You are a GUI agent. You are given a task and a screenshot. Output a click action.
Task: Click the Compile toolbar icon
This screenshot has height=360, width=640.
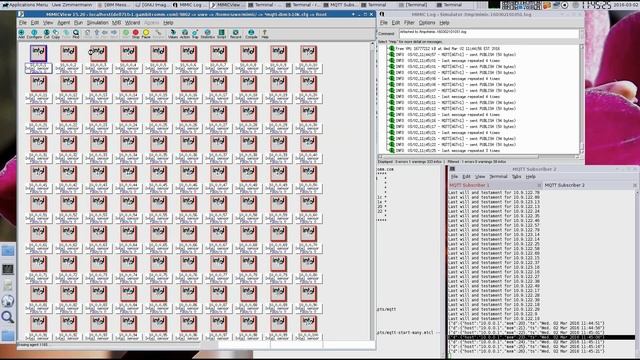pyautogui.click(x=251, y=34)
